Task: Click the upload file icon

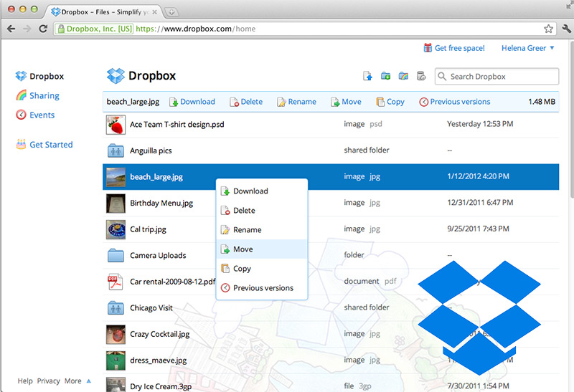Action: click(x=367, y=76)
